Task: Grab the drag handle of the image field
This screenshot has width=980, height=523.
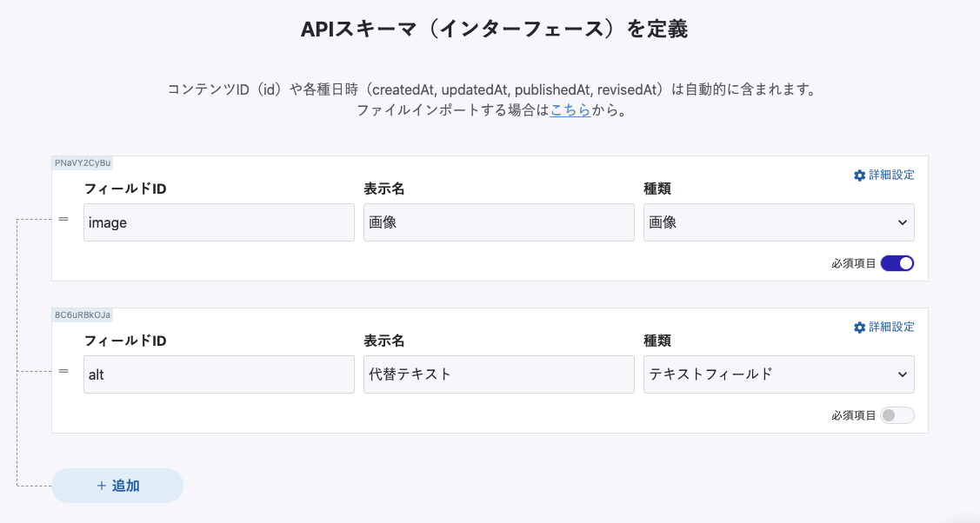Action: [x=63, y=219]
